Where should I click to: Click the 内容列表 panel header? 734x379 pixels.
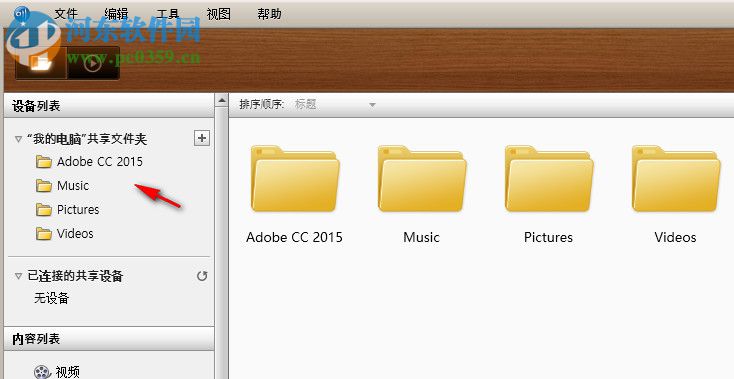tap(109, 339)
